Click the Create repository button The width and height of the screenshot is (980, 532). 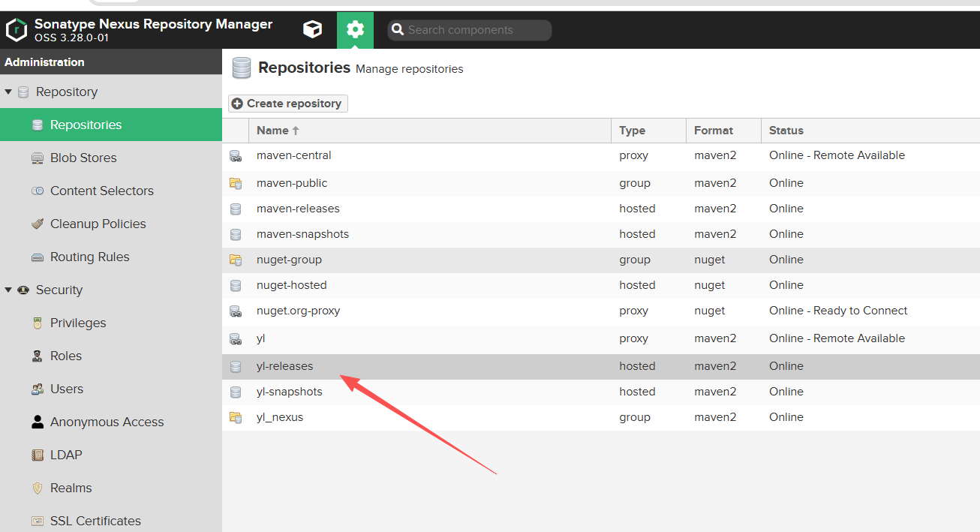288,104
